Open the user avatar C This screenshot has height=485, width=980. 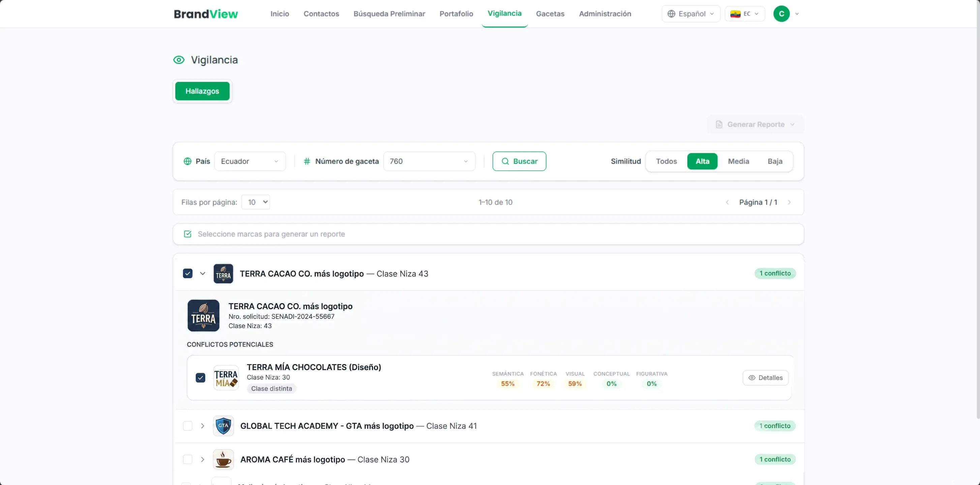coord(782,14)
